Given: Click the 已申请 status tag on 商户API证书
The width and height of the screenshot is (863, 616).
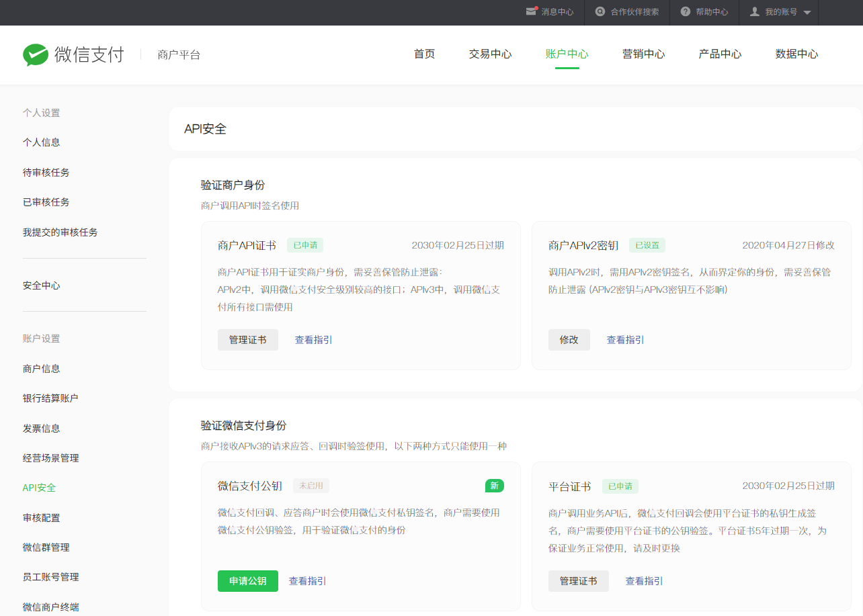Looking at the screenshot, I should pos(305,245).
